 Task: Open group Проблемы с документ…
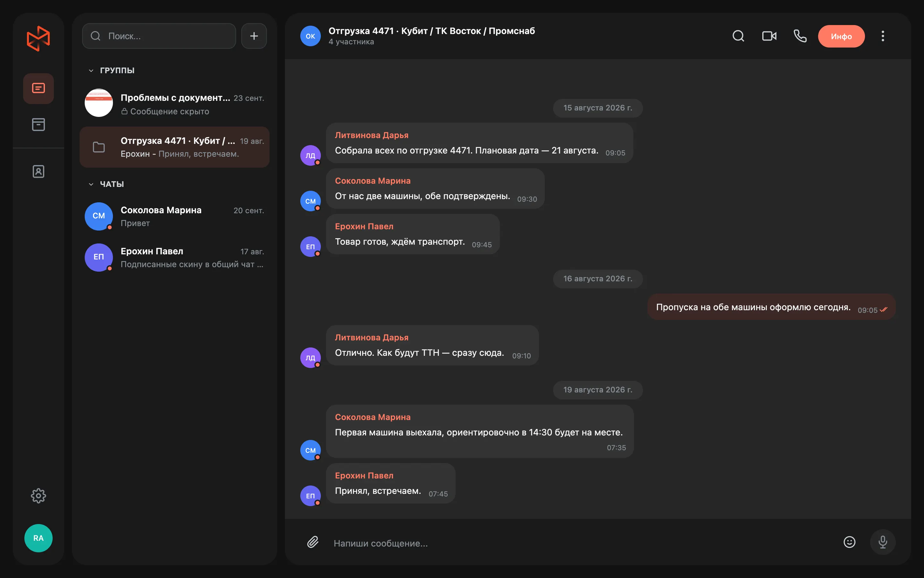tap(175, 103)
